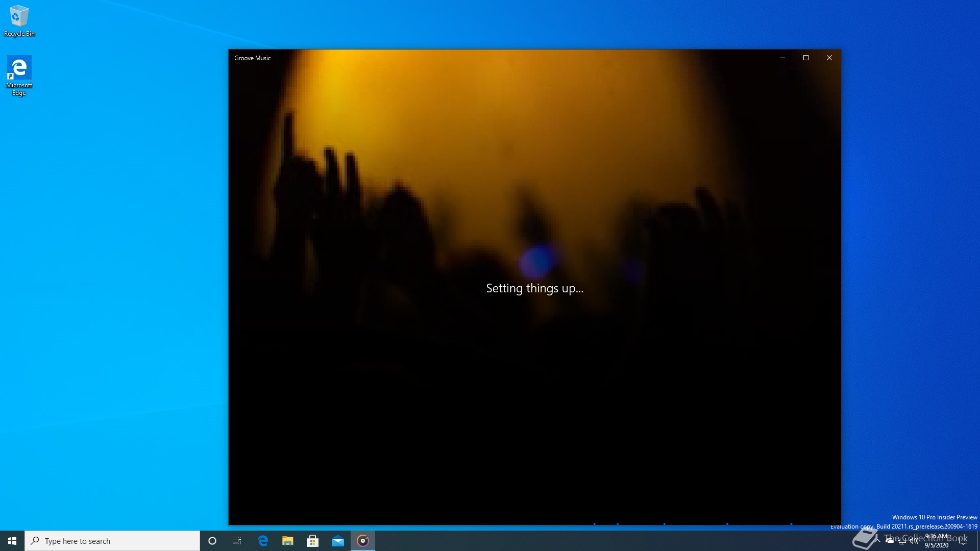Open the volume control tray icon

(x=914, y=541)
